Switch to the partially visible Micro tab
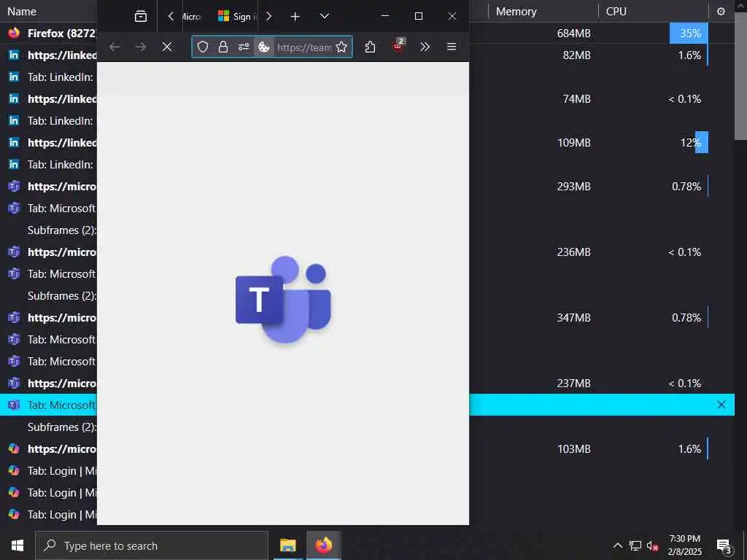This screenshot has height=560, width=747. click(x=192, y=16)
